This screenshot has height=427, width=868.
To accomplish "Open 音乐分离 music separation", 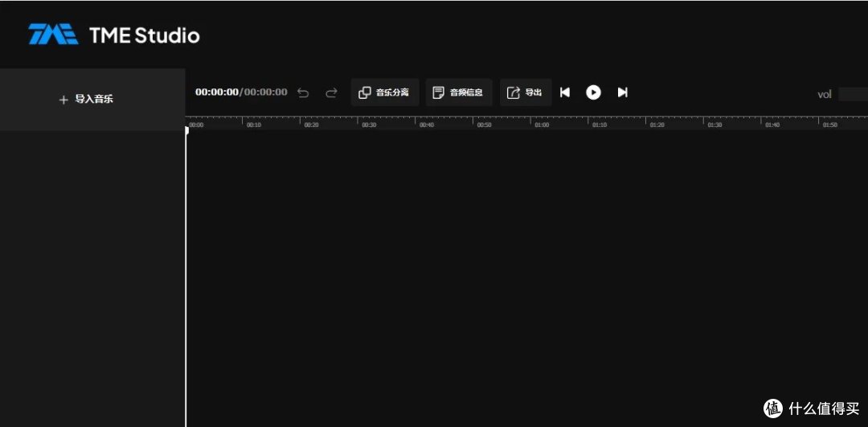I will point(385,92).
